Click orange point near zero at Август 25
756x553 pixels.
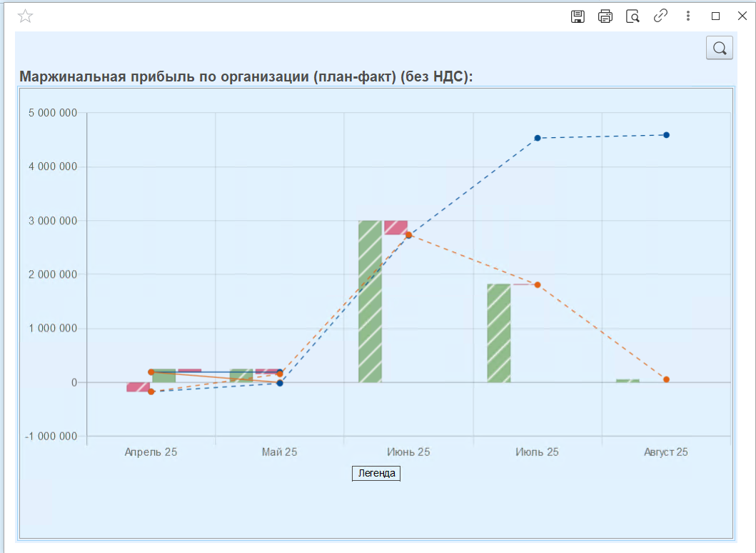tap(666, 380)
